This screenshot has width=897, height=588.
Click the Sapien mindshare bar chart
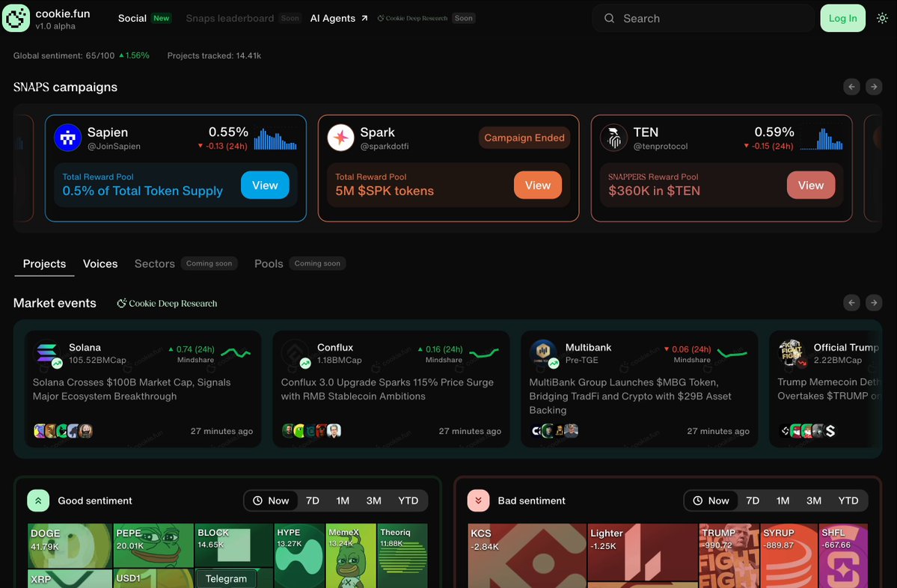[x=275, y=139]
